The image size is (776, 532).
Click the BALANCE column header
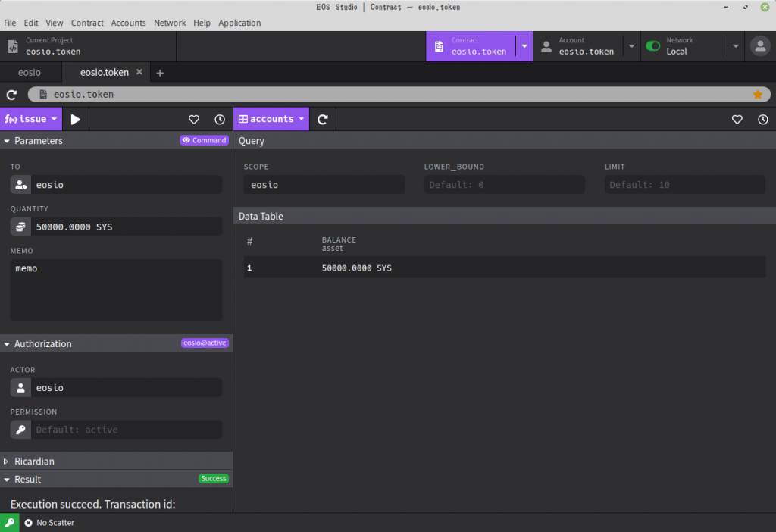click(339, 243)
